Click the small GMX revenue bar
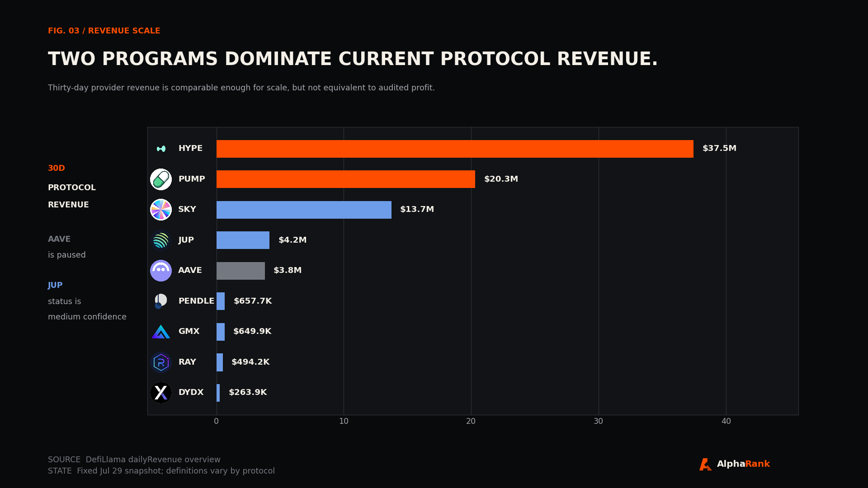Image resolution: width=868 pixels, height=488 pixels. pyautogui.click(x=221, y=332)
